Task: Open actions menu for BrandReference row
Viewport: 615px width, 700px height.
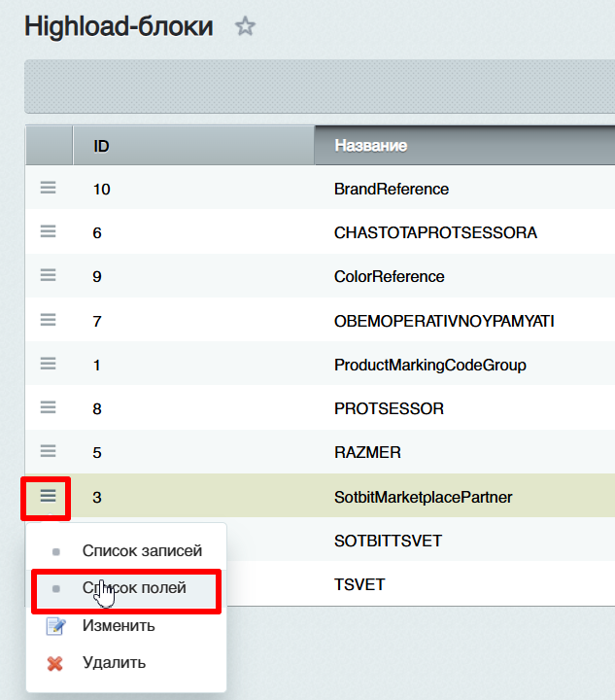Action: click(48, 189)
